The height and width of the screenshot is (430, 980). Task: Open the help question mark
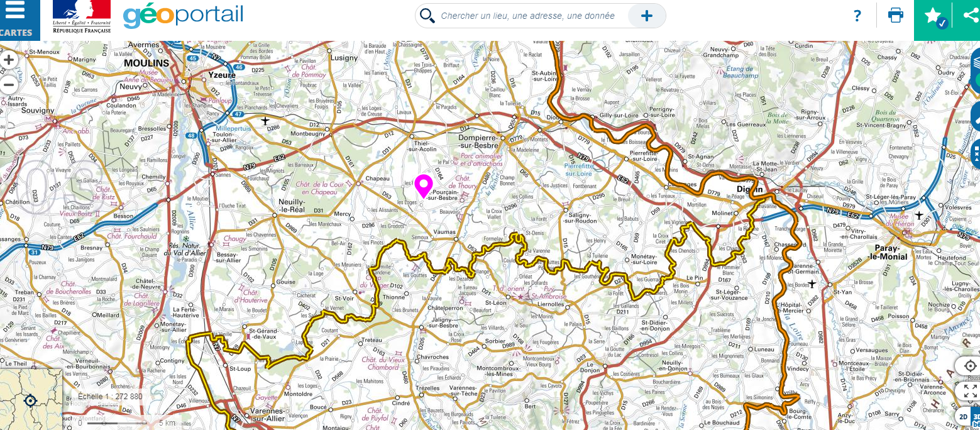click(x=857, y=16)
